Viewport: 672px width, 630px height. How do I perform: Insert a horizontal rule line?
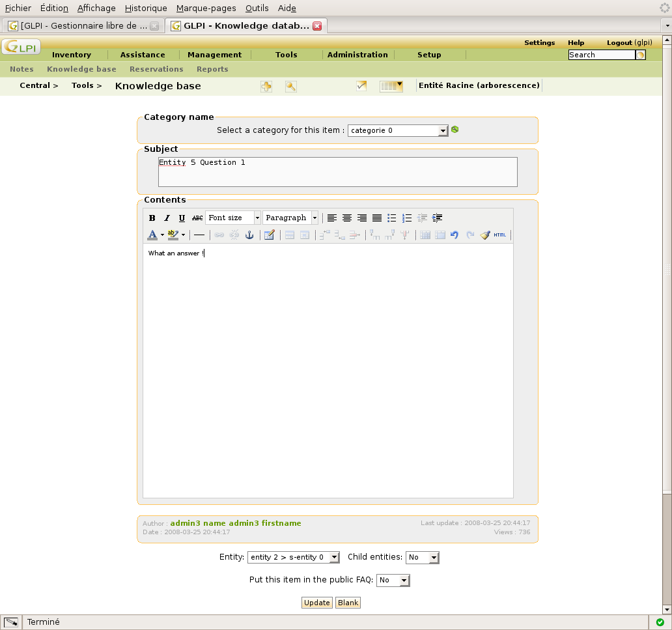(x=199, y=235)
